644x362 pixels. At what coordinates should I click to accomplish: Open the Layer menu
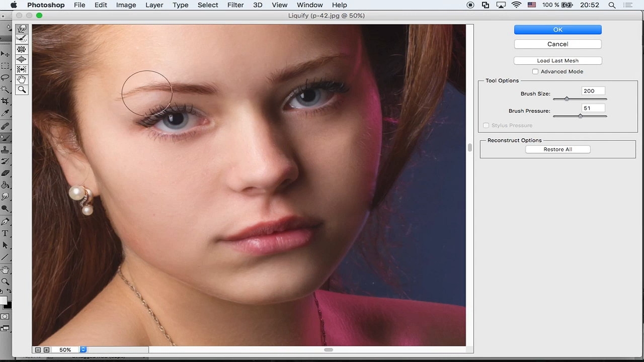tap(154, 5)
